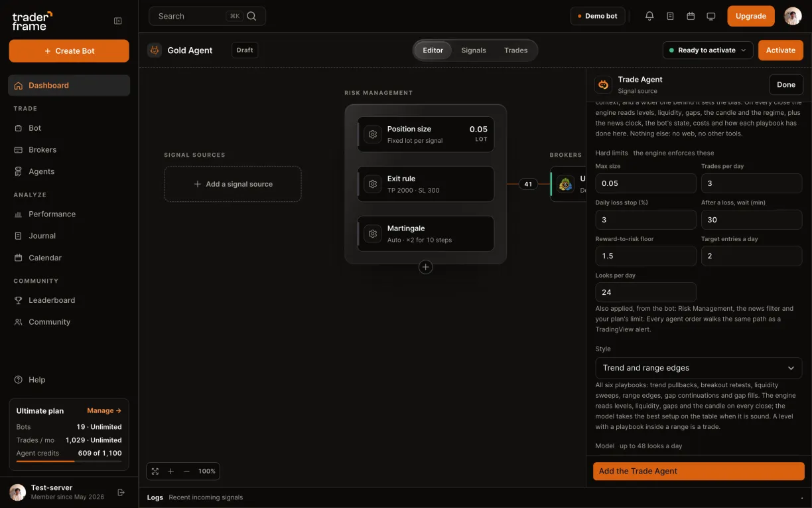This screenshot has height=508, width=812.
Task: Select the Editor tab
Action: pyautogui.click(x=433, y=50)
